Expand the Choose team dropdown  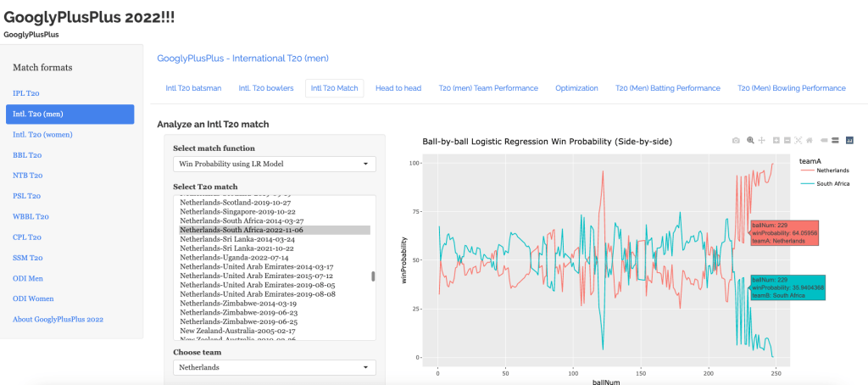point(274,367)
